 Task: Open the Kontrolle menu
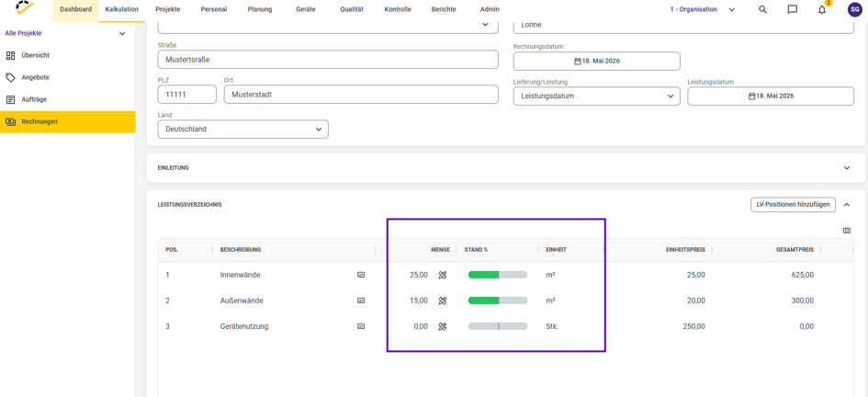click(398, 9)
